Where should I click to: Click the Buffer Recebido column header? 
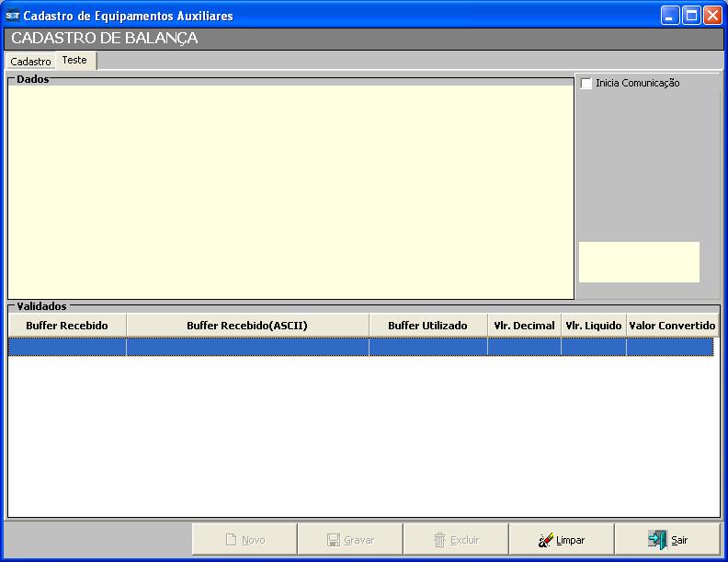(x=67, y=326)
